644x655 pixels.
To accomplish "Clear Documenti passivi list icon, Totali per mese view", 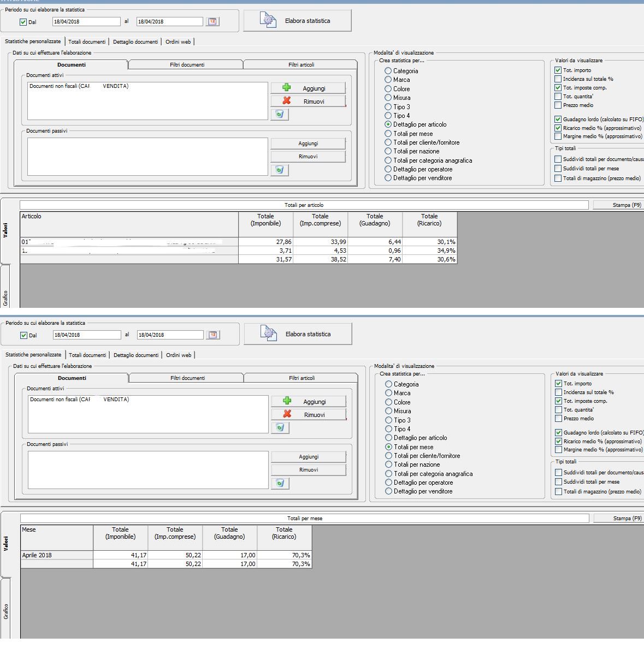I will click(280, 483).
